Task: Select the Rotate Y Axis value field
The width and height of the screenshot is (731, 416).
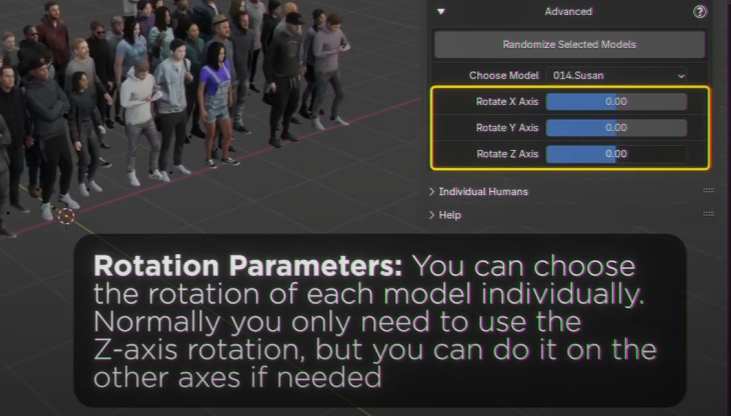Action: (616, 128)
